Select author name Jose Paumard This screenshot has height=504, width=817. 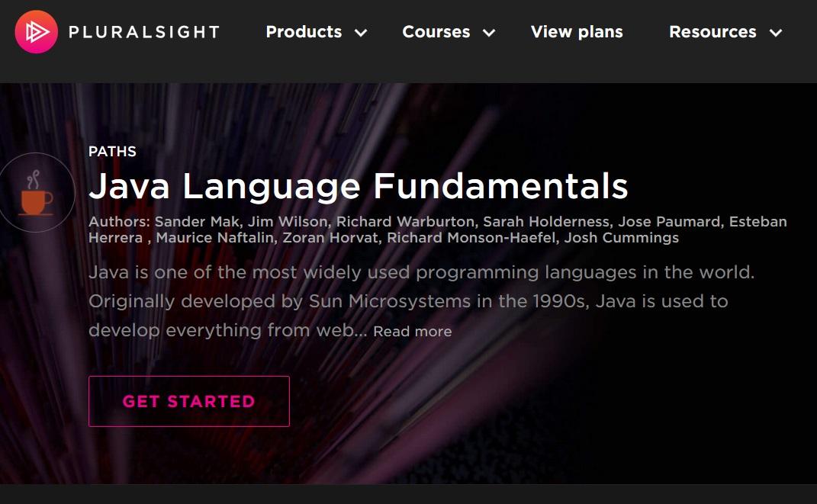[x=669, y=222]
